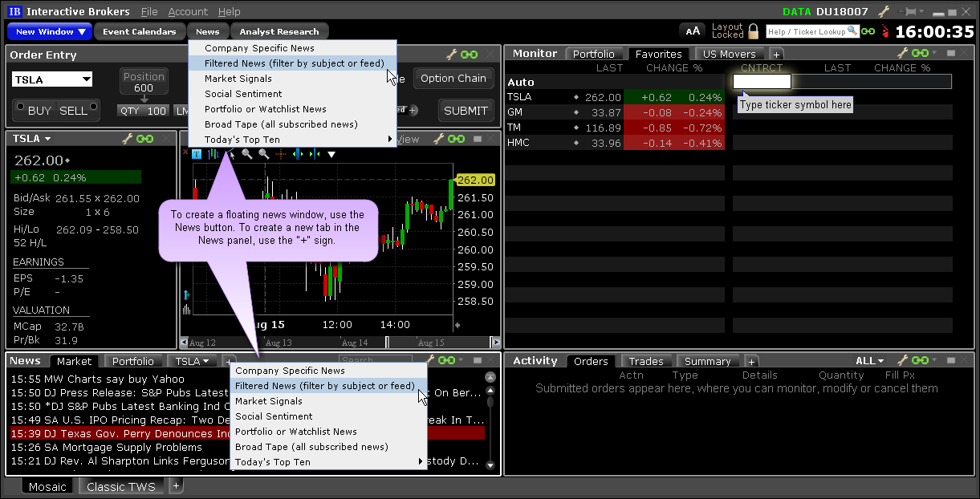Expand Today's Top Ten submenu in the upper News menu
Image resolution: width=980 pixels, height=499 pixels.
coord(292,140)
